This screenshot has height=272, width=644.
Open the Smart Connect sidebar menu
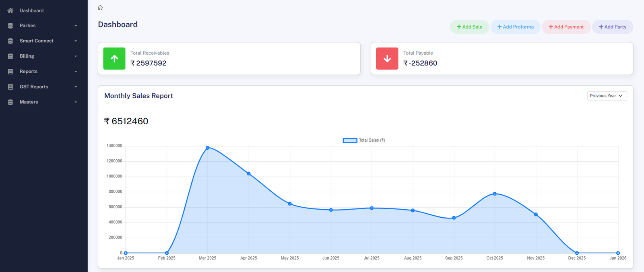click(x=43, y=41)
